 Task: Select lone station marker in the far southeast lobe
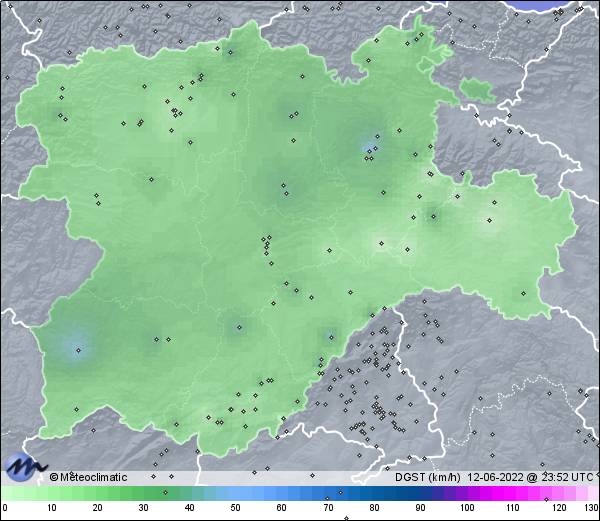[x=523, y=293]
